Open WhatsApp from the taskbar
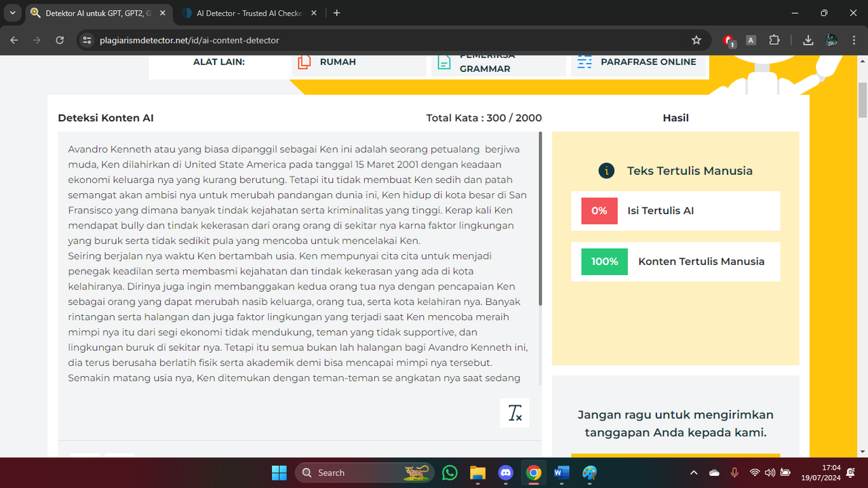 (x=450, y=472)
